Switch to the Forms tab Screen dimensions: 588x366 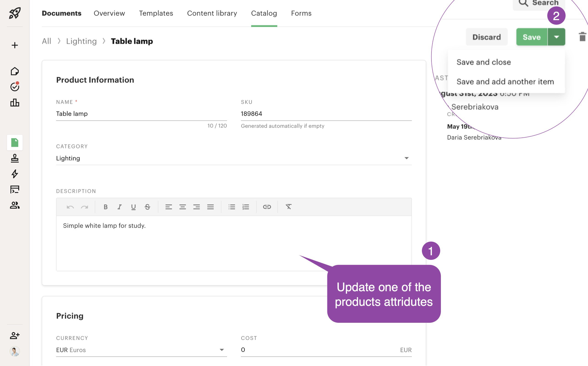tap(301, 13)
